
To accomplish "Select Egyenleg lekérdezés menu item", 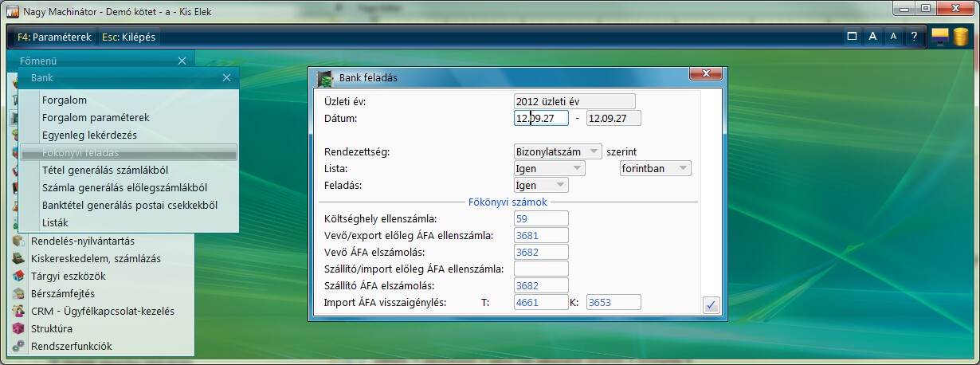I will (129, 135).
